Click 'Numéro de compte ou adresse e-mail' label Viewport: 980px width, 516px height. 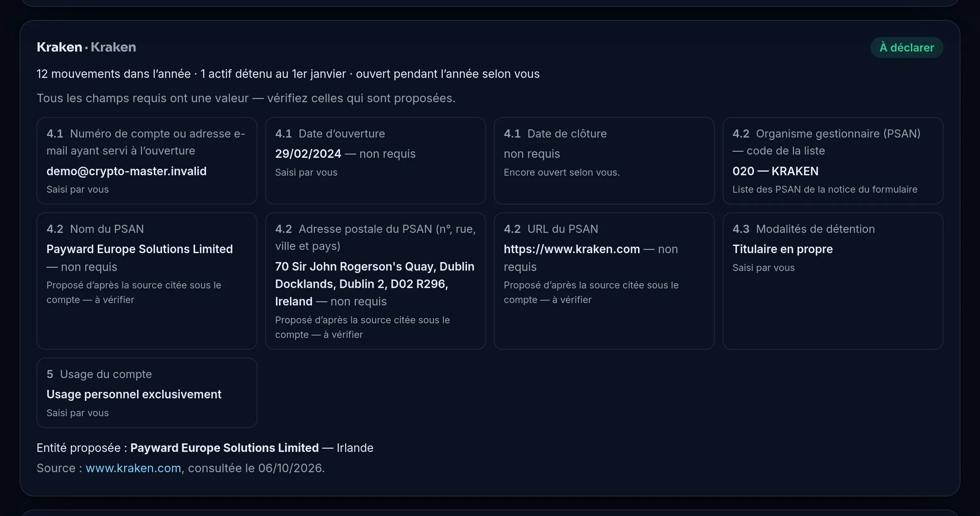(146, 142)
